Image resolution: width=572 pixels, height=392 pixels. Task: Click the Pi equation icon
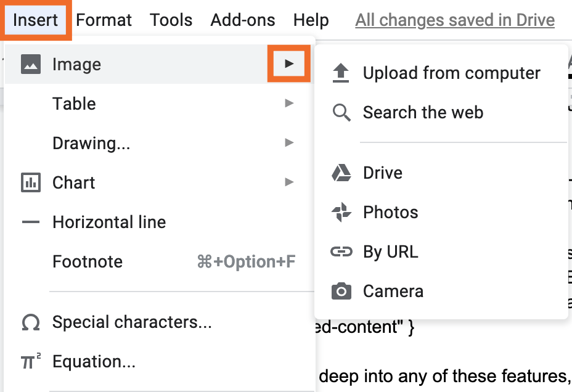31,361
